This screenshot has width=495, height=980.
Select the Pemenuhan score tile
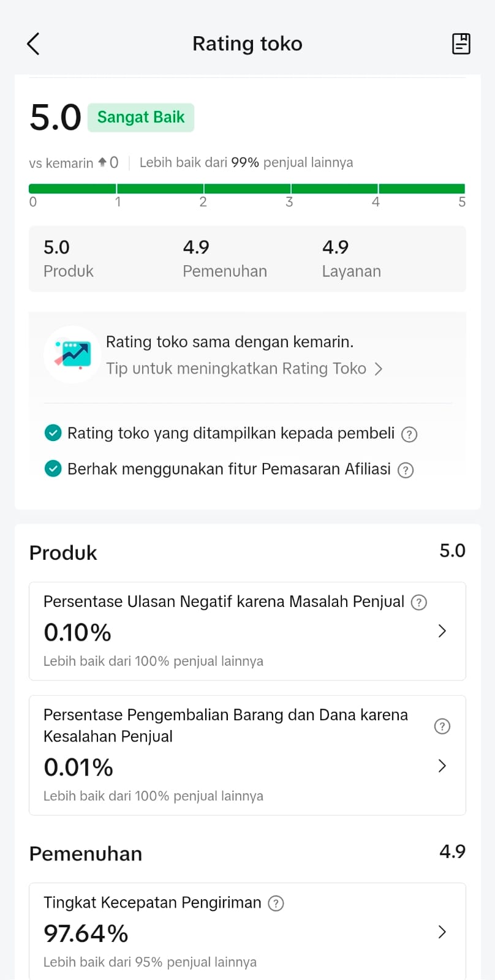[x=225, y=258]
